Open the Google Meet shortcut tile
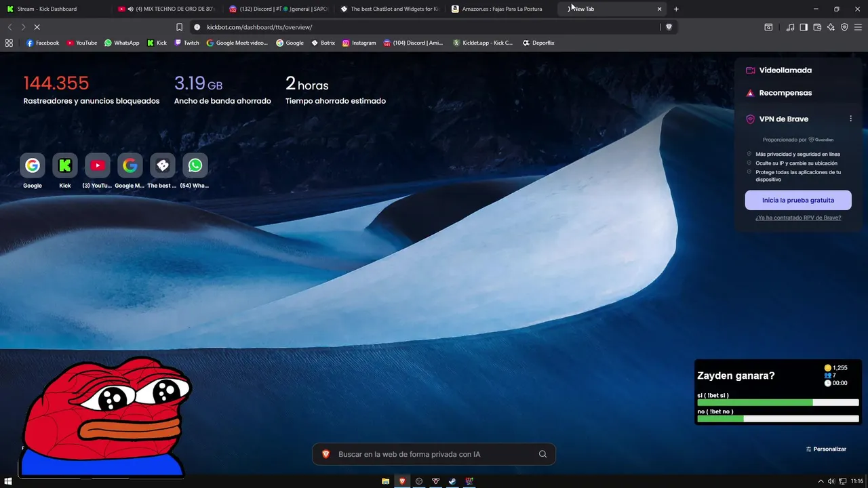868x488 pixels. (x=130, y=165)
